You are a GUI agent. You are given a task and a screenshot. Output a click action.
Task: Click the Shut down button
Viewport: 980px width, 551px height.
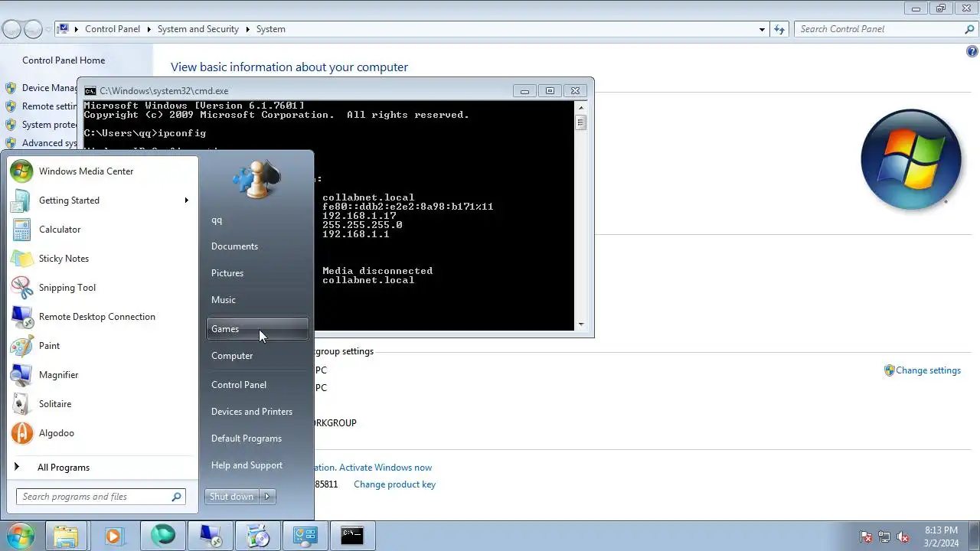tap(232, 497)
